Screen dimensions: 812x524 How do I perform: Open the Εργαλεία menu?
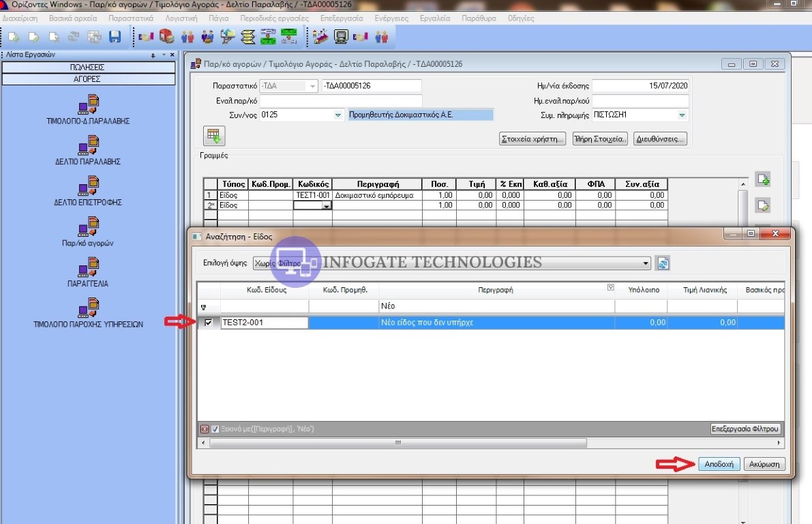click(435, 18)
